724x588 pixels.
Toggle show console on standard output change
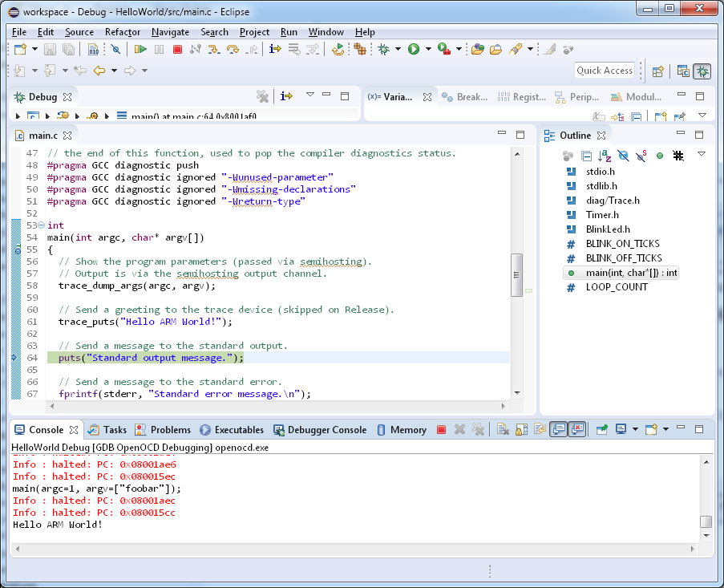[x=559, y=430]
